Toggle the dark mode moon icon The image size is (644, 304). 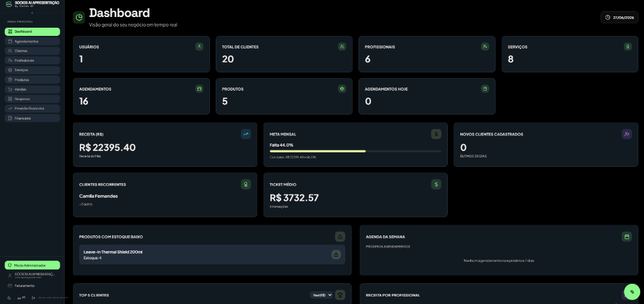9,298
